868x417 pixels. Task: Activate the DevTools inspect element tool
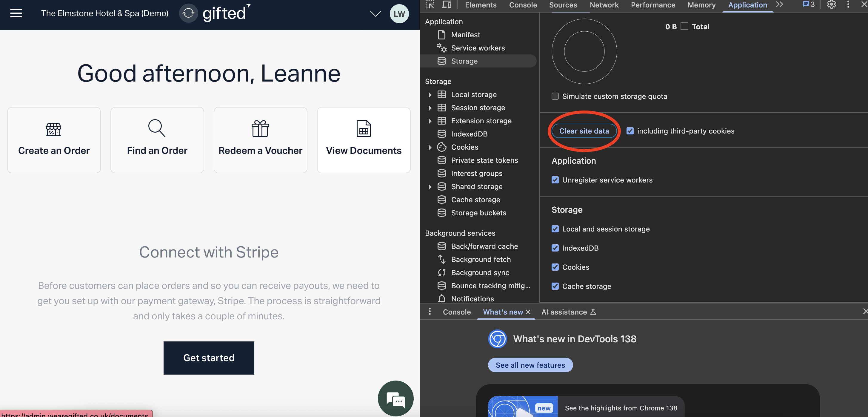[430, 5]
